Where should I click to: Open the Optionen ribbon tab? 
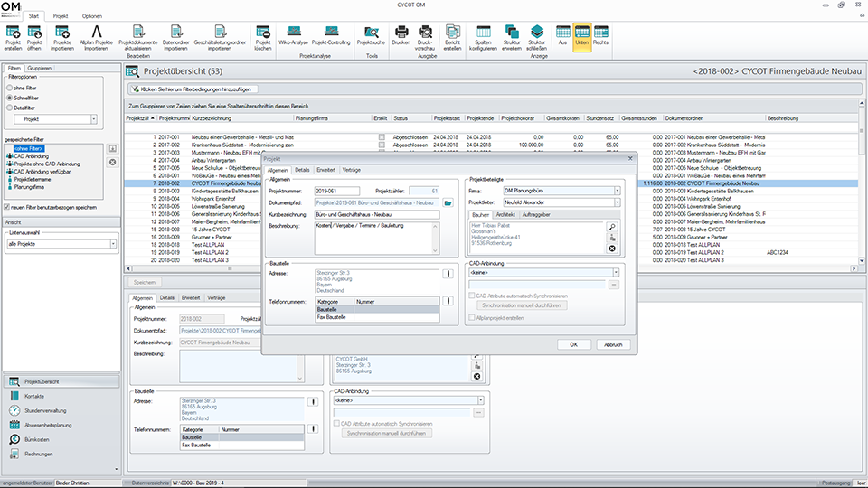coord(92,16)
